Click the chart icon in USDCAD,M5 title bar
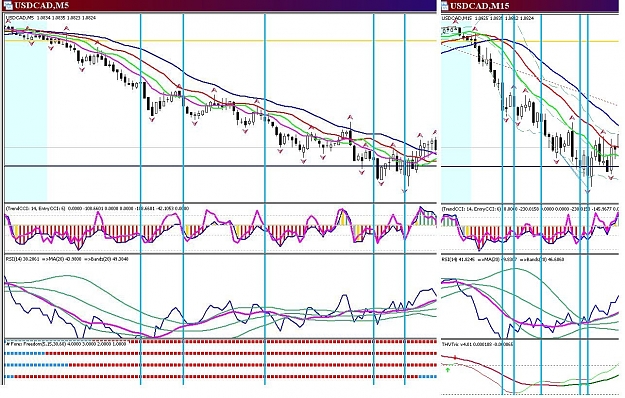The height and width of the screenshot is (398, 625). [x=8, y=6]
